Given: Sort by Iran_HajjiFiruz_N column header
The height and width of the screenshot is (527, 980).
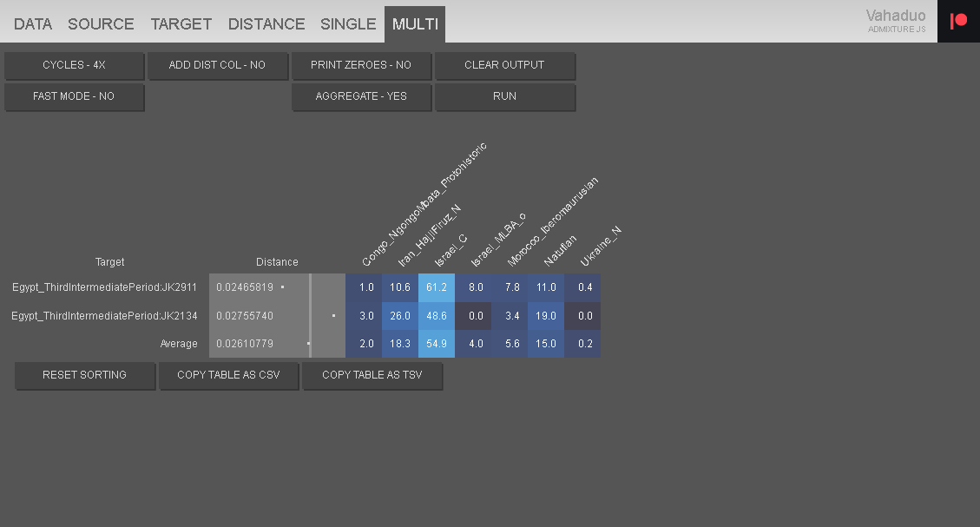Looking at the screenshot, I should 430,235.
